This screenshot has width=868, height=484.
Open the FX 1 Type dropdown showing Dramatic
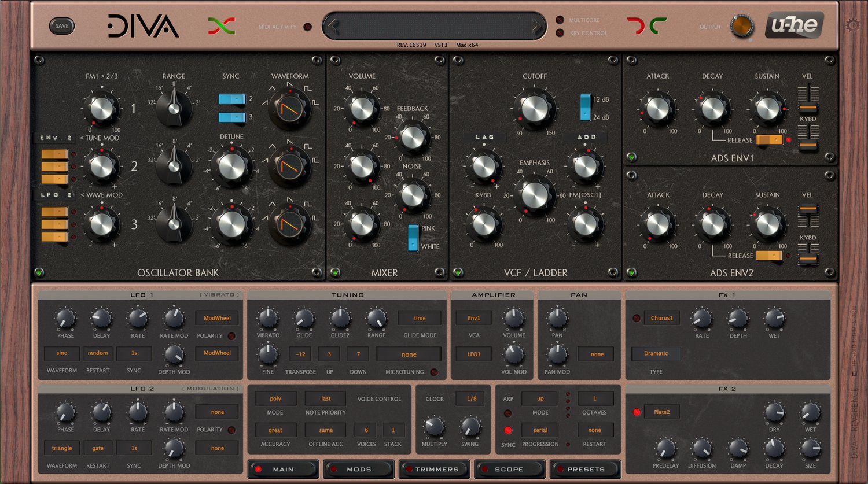(x=656, y=353)
